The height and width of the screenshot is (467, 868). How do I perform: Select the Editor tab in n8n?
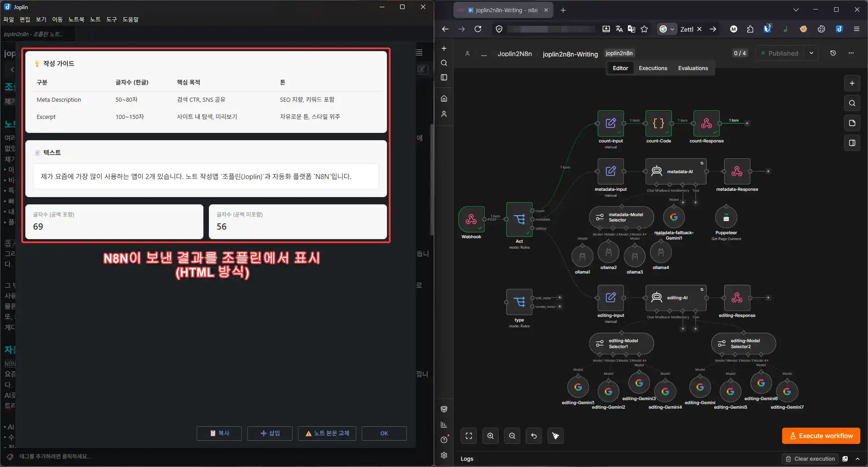pyautogui.click(x=620, y=68)
